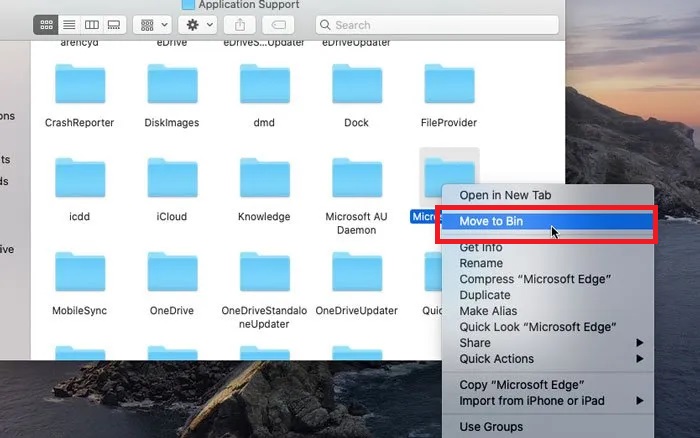The height and width of the screenshot is (438, 700).
Task: Switch Finder to gallery view
Action: 114,25
